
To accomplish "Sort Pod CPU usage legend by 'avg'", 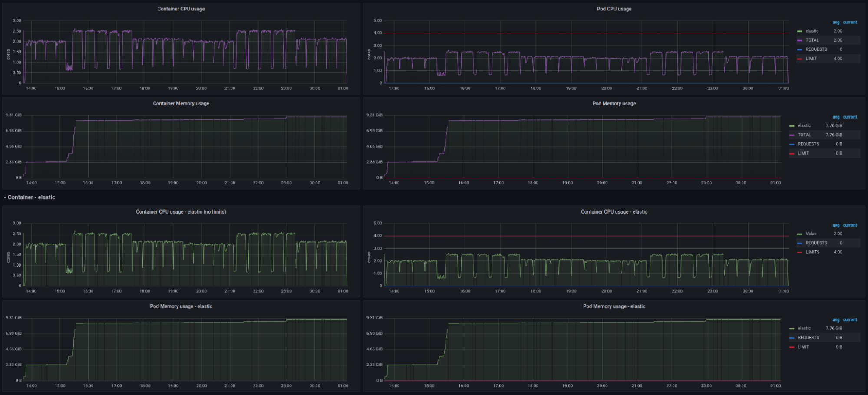I will (836, 23).
